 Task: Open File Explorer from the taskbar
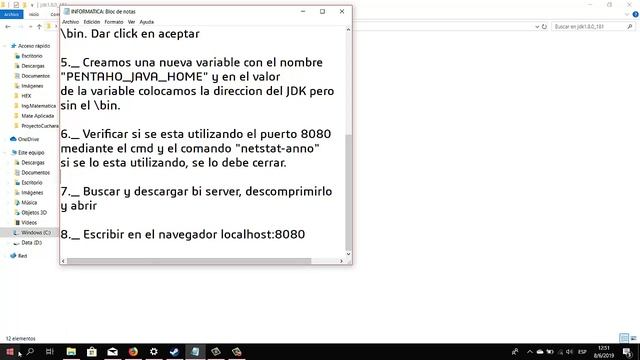[x=71, y=351]
